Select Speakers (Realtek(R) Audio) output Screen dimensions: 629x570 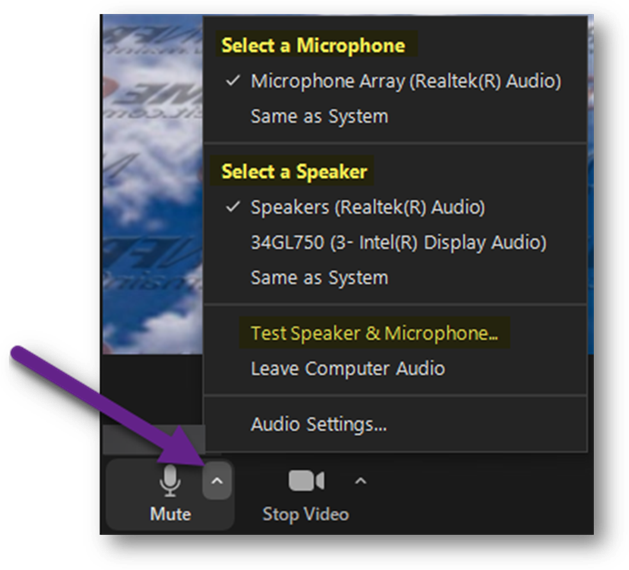point(367,207)
